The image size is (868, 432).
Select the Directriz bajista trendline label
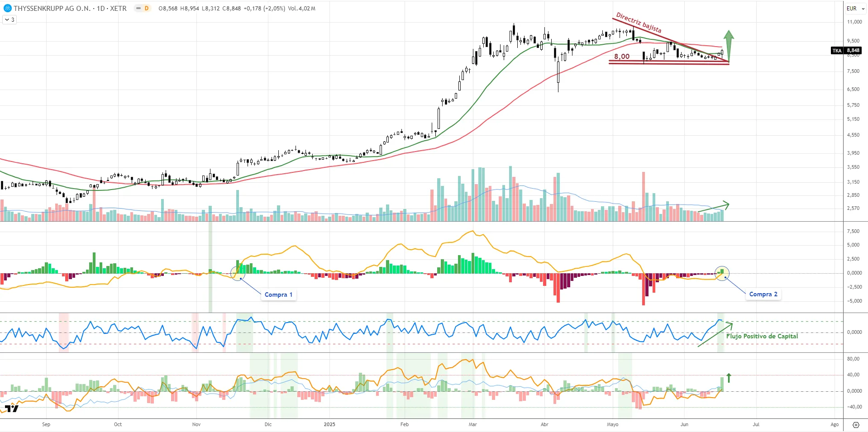(639, 23)
